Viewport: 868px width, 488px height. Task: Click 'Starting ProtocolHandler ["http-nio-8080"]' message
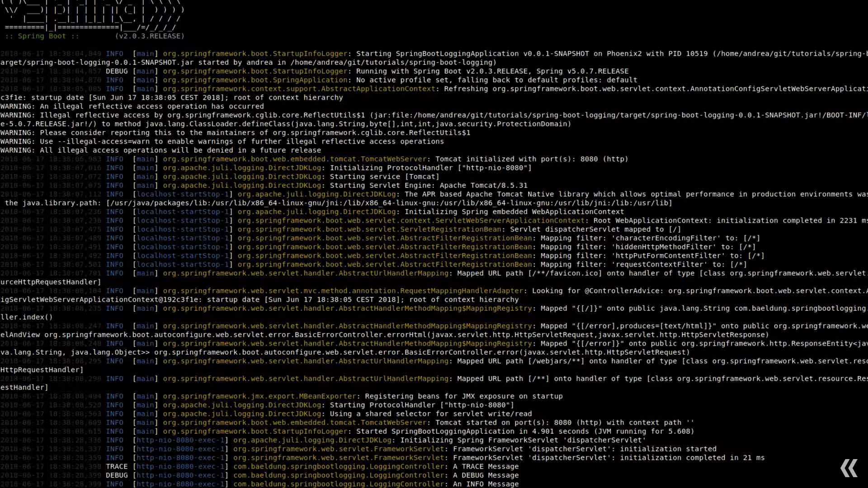point(422,405)
